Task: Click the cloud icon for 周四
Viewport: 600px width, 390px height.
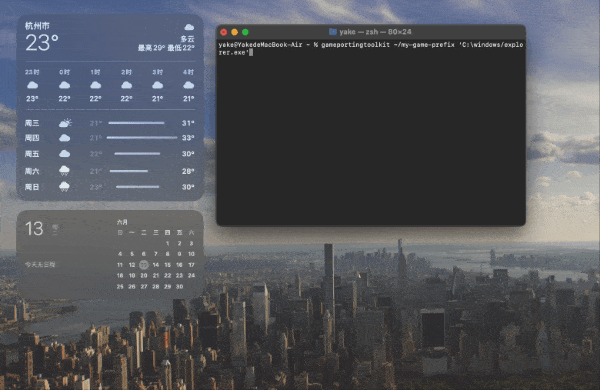Action: 64,138
